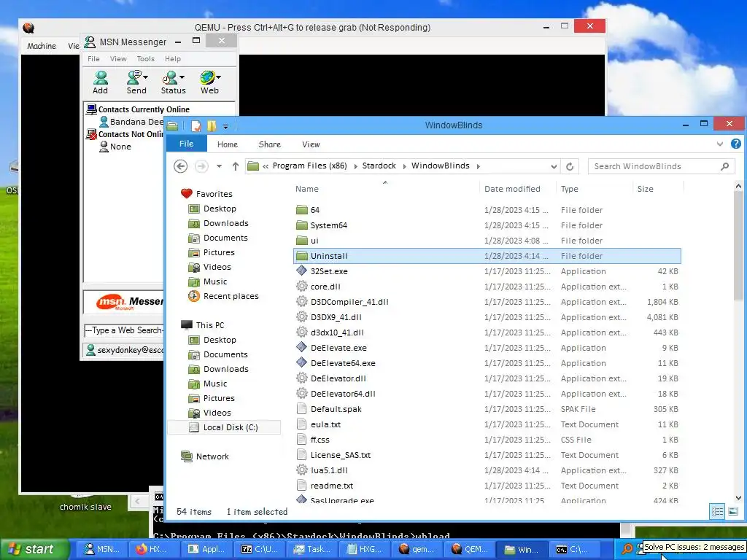Screen dimensions: 747x560
Task: Open Web dropdown arrow in MSN Messenger
Action: click(x=218, y=77)
